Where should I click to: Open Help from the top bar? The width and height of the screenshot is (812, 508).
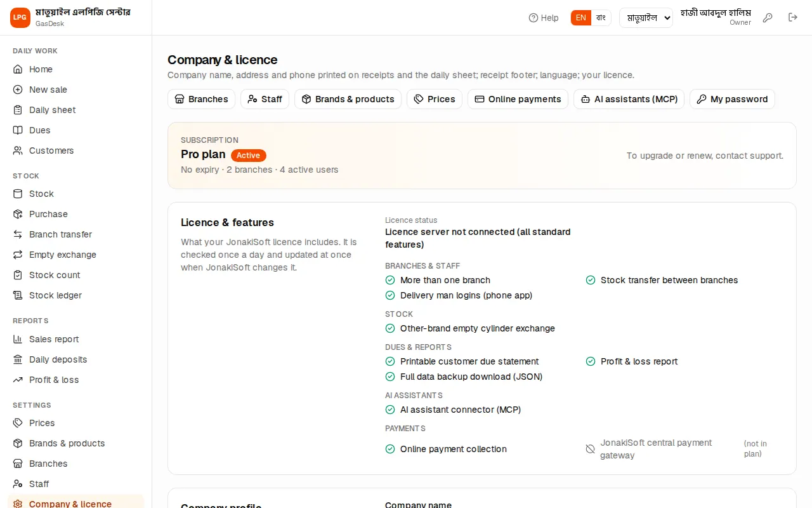pos(544,18)
